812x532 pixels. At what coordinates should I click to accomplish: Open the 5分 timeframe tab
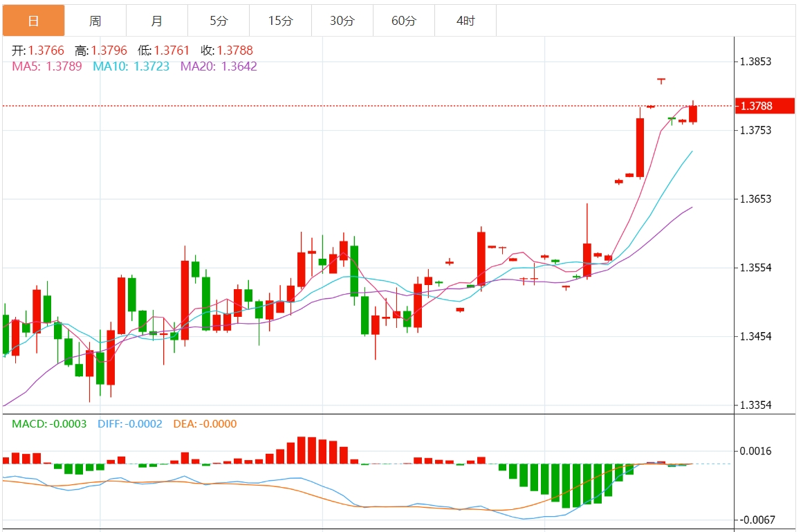(219, 21)
